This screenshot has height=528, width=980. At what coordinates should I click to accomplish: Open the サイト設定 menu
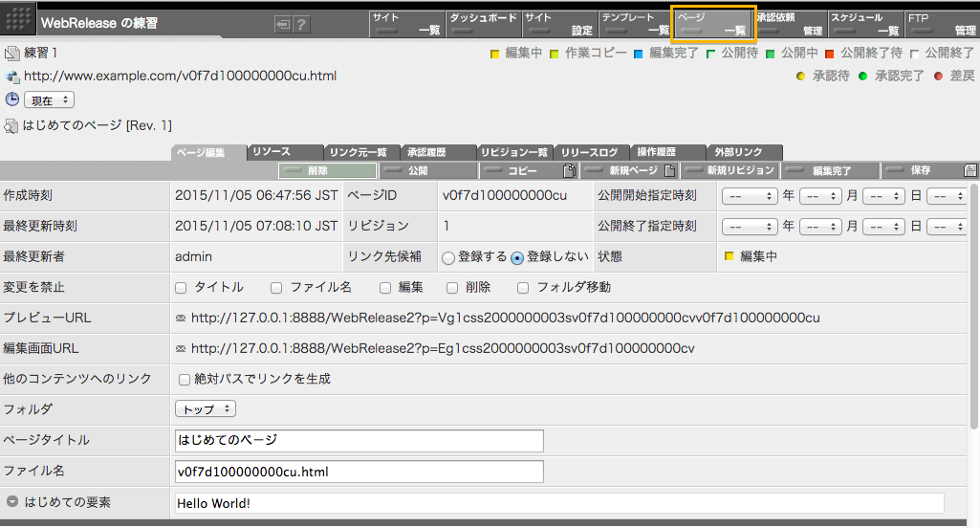tap(559, 24)
